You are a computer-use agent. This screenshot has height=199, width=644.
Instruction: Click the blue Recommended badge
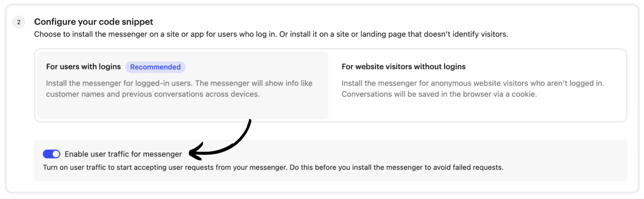(155, 67)
